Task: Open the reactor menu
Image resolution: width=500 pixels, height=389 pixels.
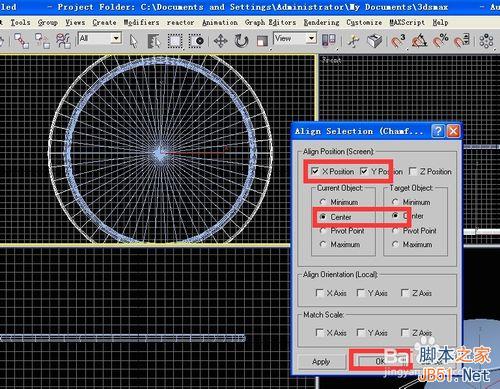Action: [x=180, y=22]
